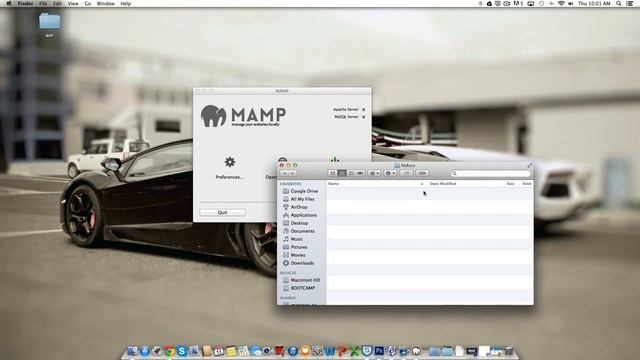
Task: Open Photoshop from the Dock
Action: pyautogui.click(x=379, y=351)
